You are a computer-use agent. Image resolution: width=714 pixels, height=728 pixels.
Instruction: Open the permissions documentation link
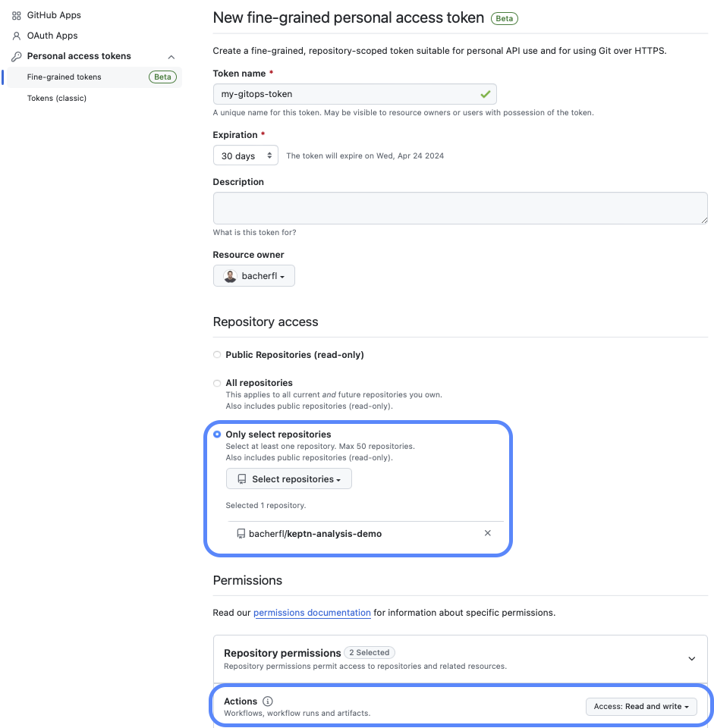312,613
